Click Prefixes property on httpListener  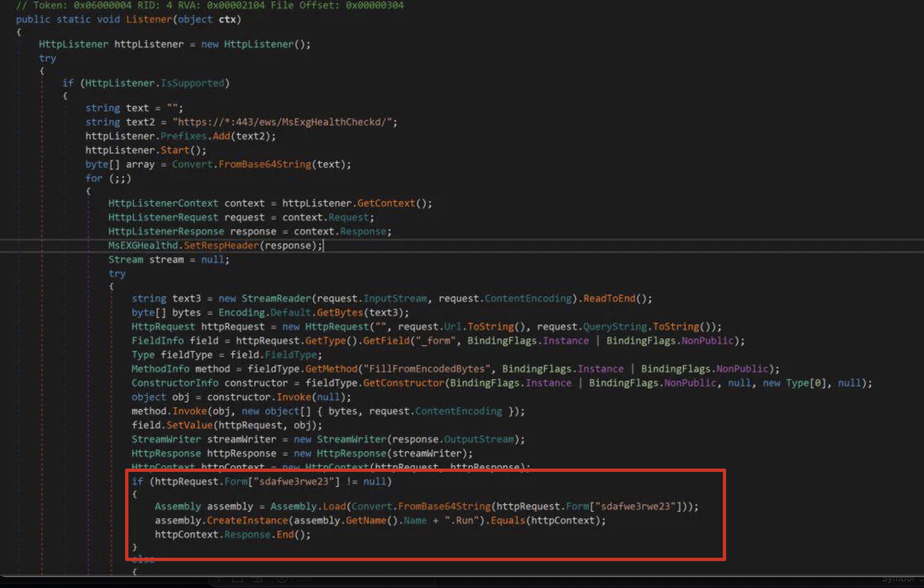click(x=183, y=136)
